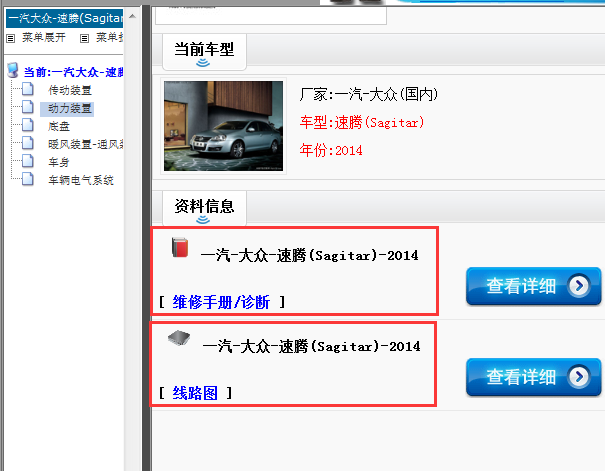Click the second menu list icon beside 菜单展开
This screenshot has width=605, height=471.
point(84,38)
